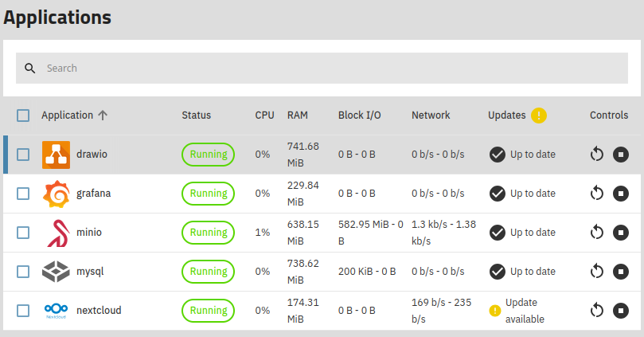Click the 200 KiB - 0 B block I/O value
The height and width of the screenshot is (337, 644).
[367, 272]
